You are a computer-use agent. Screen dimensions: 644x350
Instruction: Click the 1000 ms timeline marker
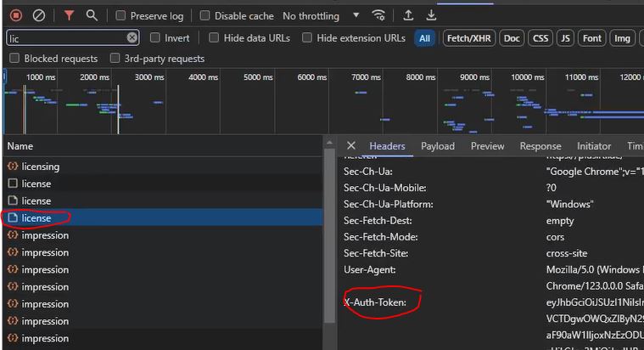coord(41,77)
